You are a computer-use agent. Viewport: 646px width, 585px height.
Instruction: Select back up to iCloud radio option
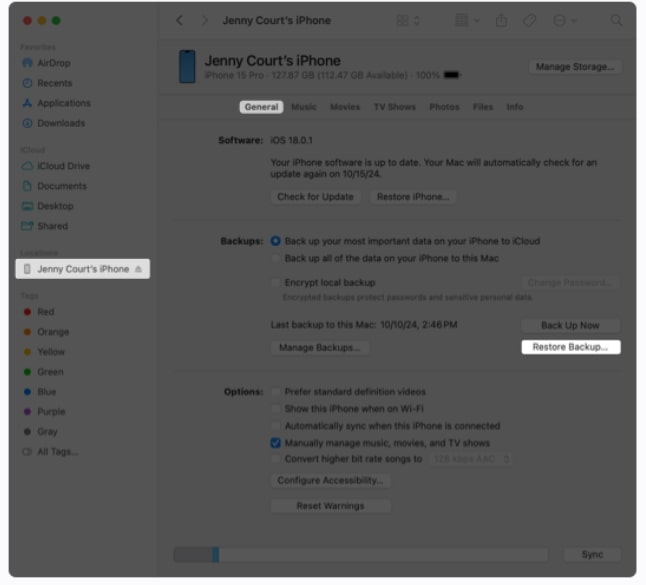click(x=276, y=241)
